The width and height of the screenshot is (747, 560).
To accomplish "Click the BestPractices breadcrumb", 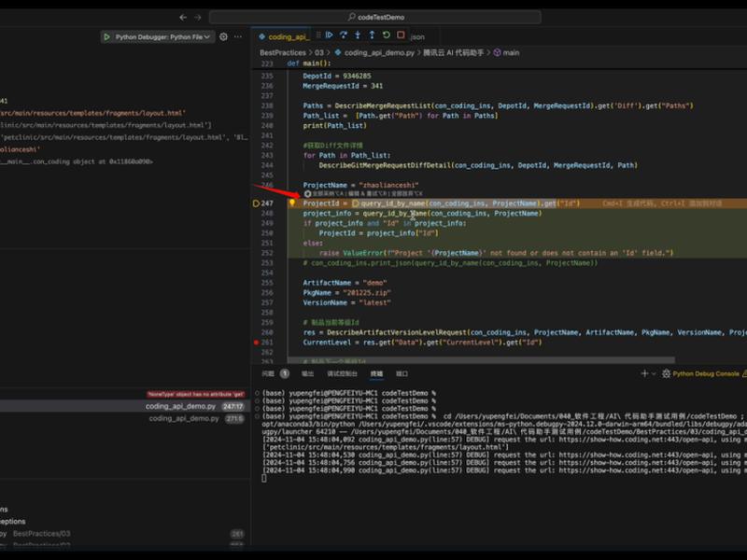I will (x=283, y=53).
